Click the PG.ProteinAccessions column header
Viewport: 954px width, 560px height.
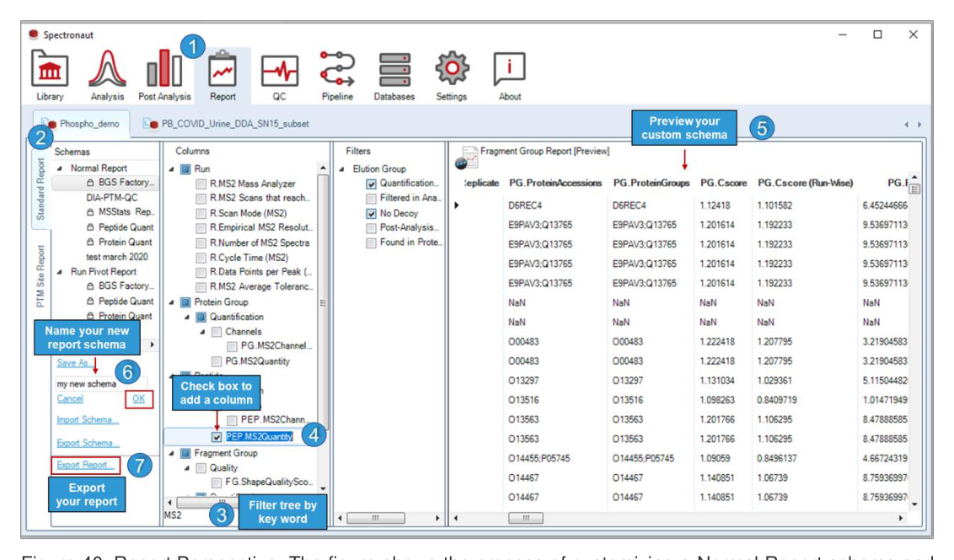point(555,183)
